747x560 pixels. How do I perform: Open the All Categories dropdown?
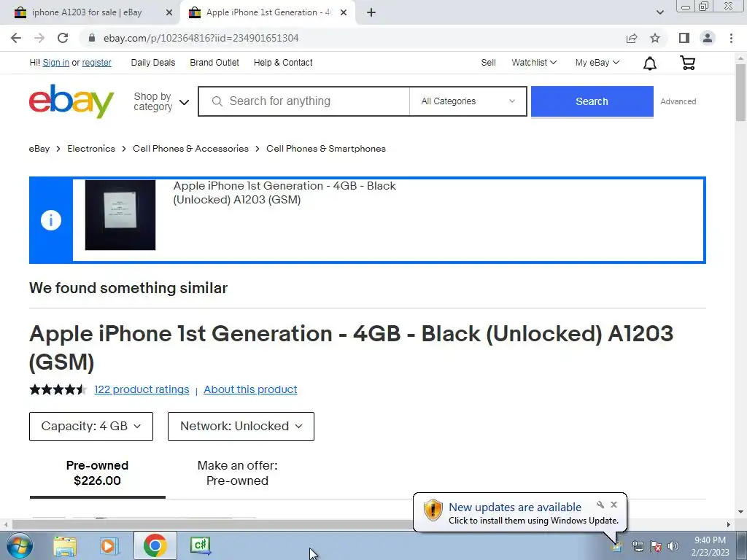pos(468,101)
